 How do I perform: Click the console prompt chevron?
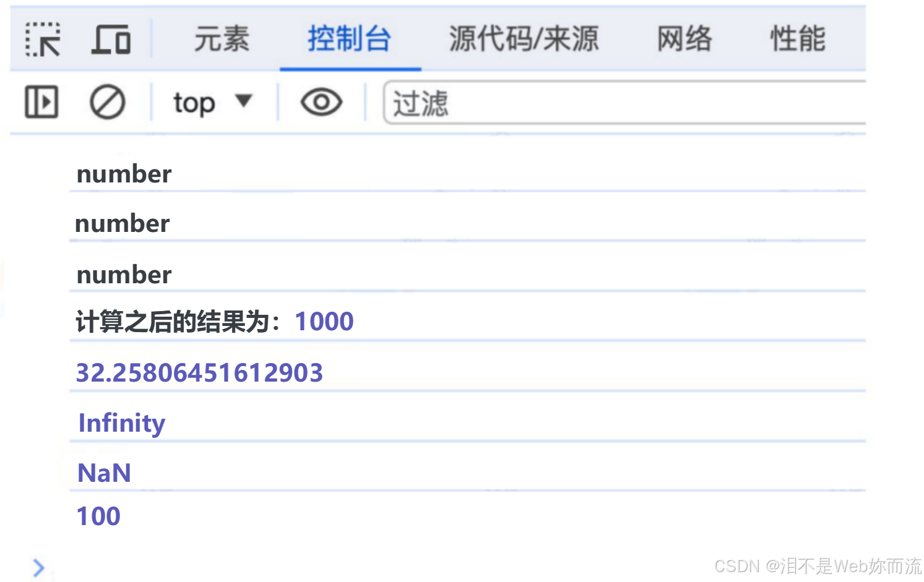click(x=38, y=568)
